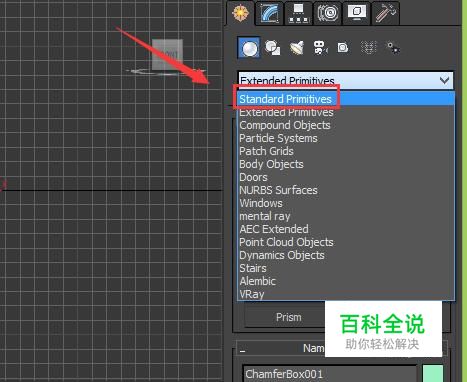Screen dimensions: 467x382
Task: Choose Extended Primitives from the list
Action: [346, 112]
